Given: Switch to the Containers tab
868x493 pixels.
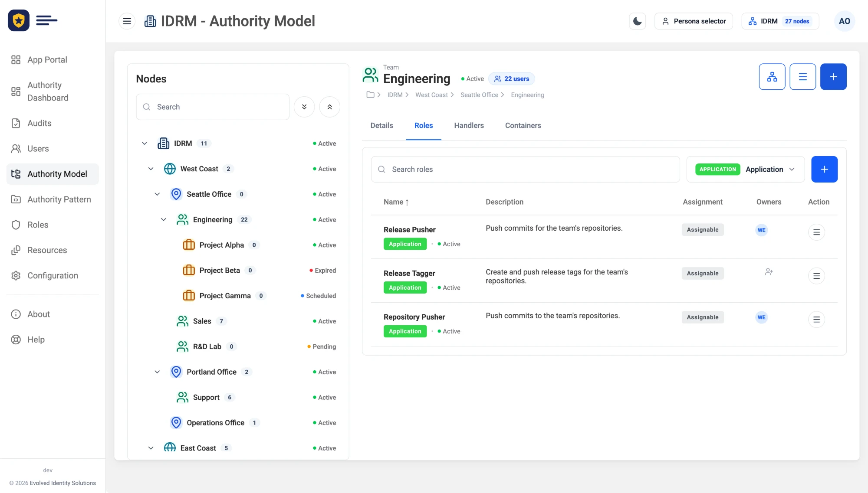Looking at the screenshot, I should point(523,125).
